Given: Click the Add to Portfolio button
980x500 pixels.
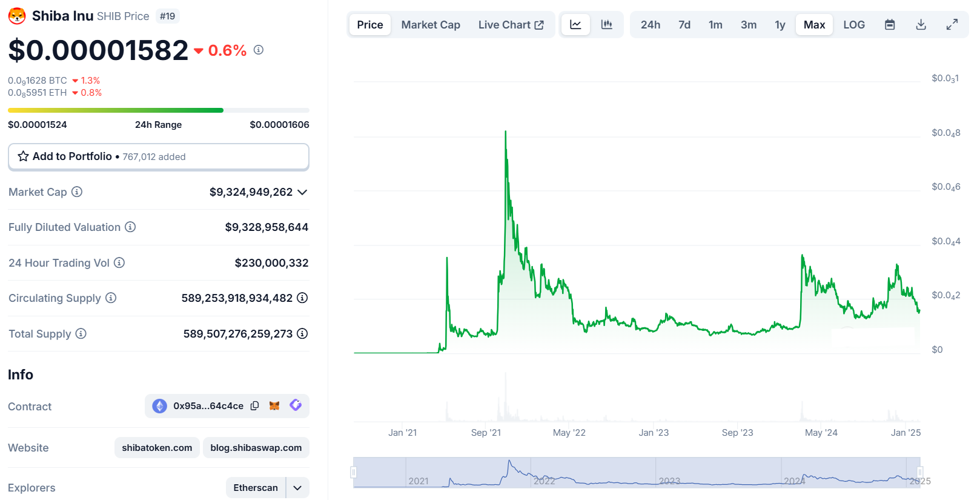Looking at the screenshot, I should 159,157.
